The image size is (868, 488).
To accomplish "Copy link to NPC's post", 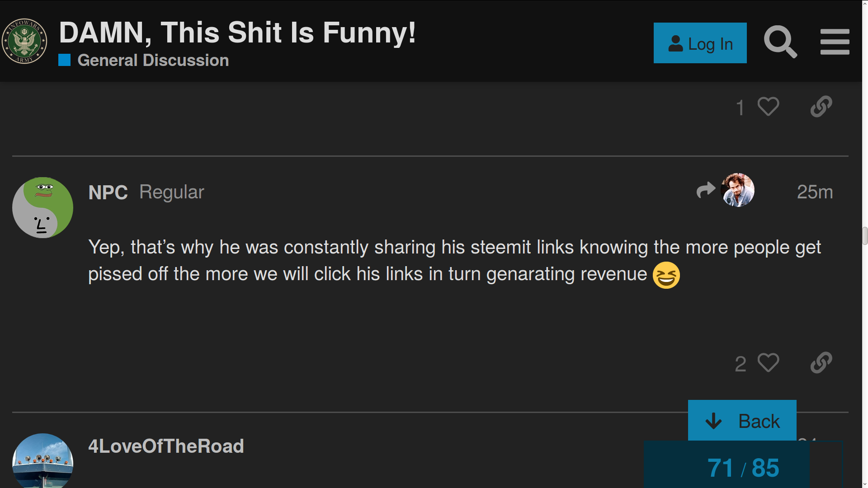I will [821, 363].
